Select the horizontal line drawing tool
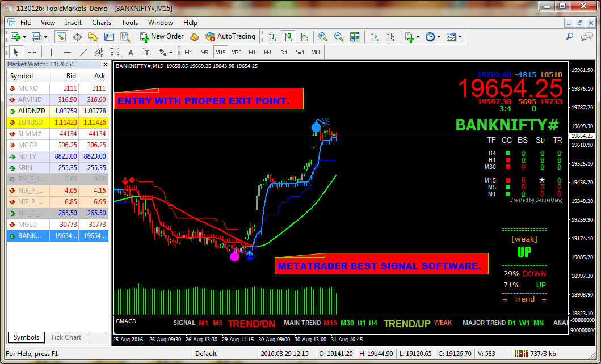 click(68, 52)
